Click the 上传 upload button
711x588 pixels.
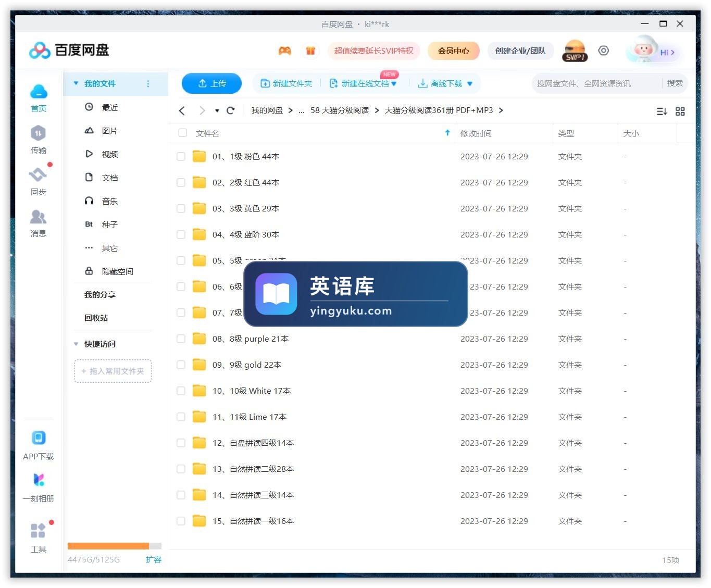tap(211, 83)
